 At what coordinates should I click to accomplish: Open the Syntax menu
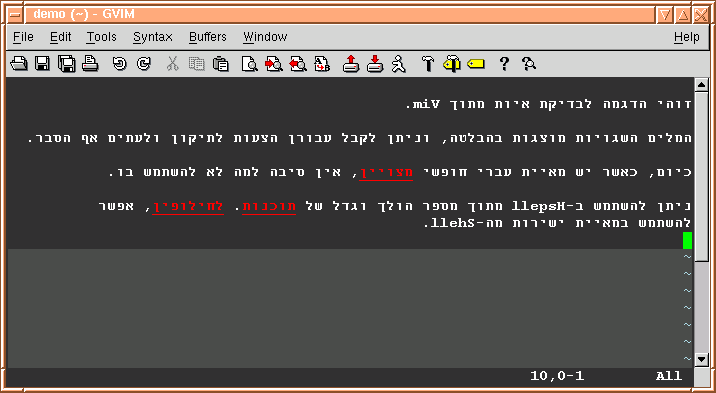coord(153,37)
